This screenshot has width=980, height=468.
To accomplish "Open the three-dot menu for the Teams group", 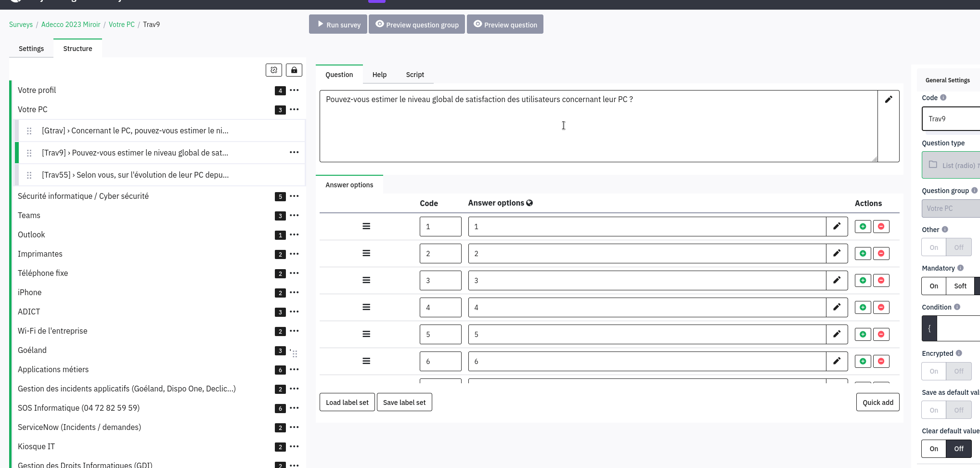I will 294,216.
